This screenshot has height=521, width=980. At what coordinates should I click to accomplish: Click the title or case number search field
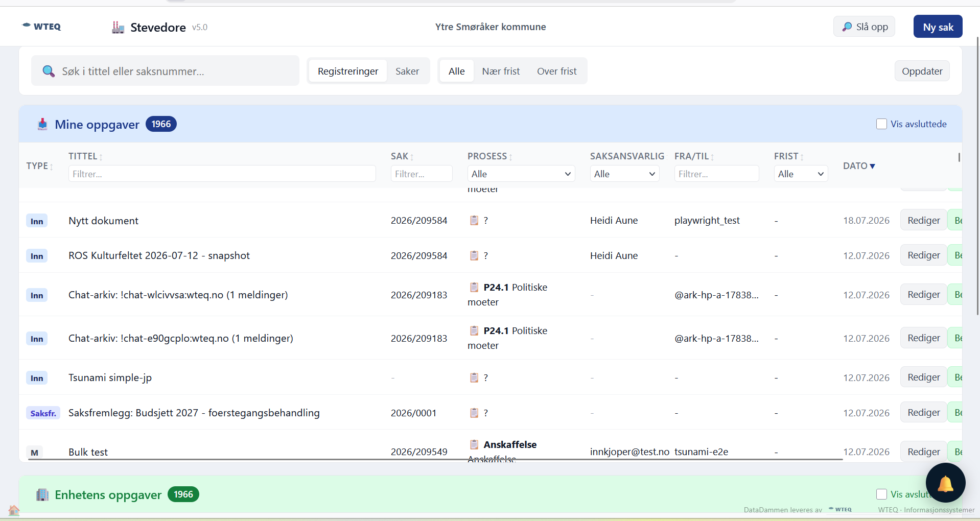(165, 71)
